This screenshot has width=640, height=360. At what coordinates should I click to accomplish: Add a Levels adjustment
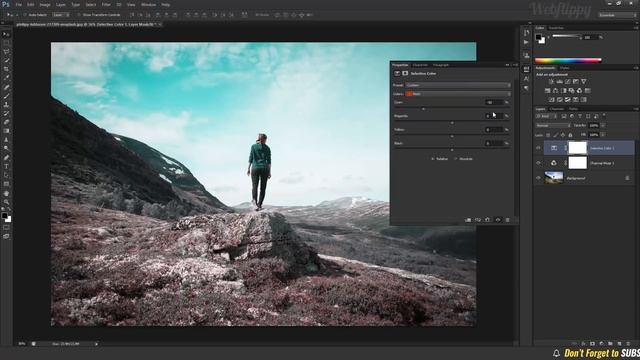[560, 82]
